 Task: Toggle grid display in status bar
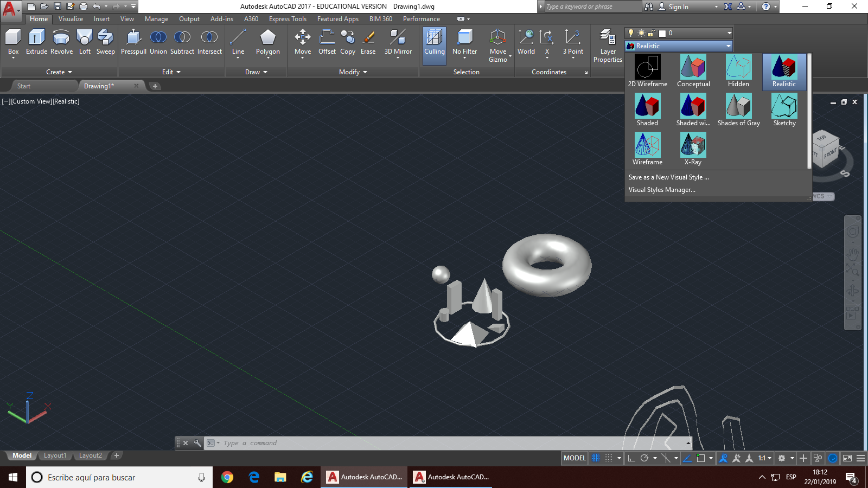click(x=596, y=458)
